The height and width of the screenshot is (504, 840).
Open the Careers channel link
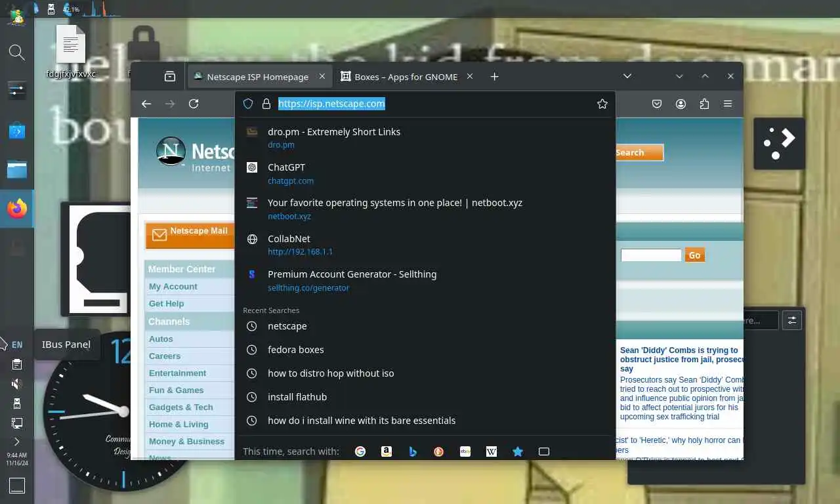pyautogui.click(x=164, y=356)
